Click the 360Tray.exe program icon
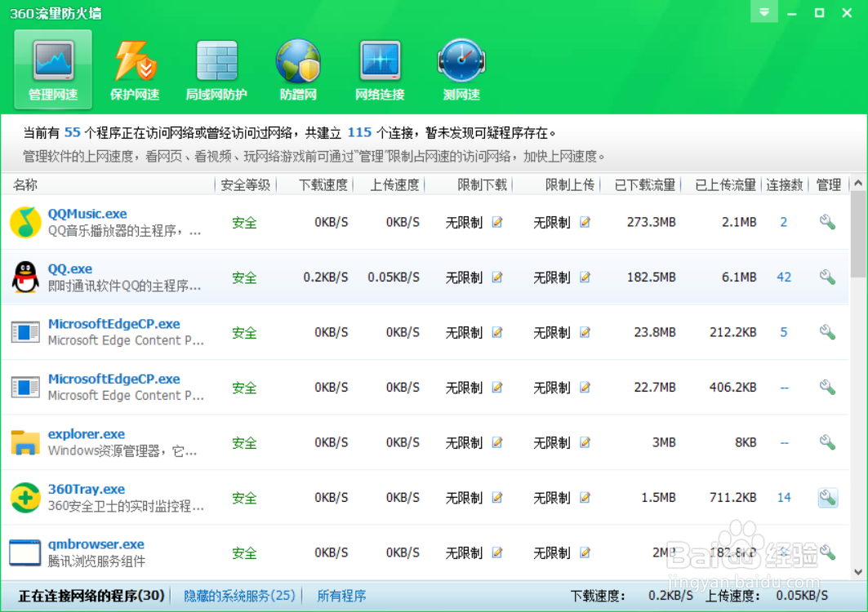This screenshot has width=868, height=612. point(25,498)
